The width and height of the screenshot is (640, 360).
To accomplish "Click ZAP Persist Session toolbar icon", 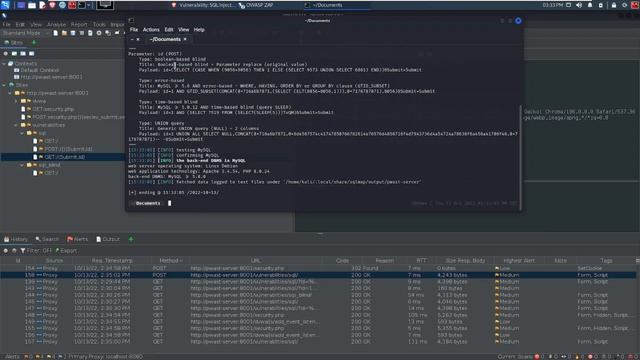I will tap(73, 33).
